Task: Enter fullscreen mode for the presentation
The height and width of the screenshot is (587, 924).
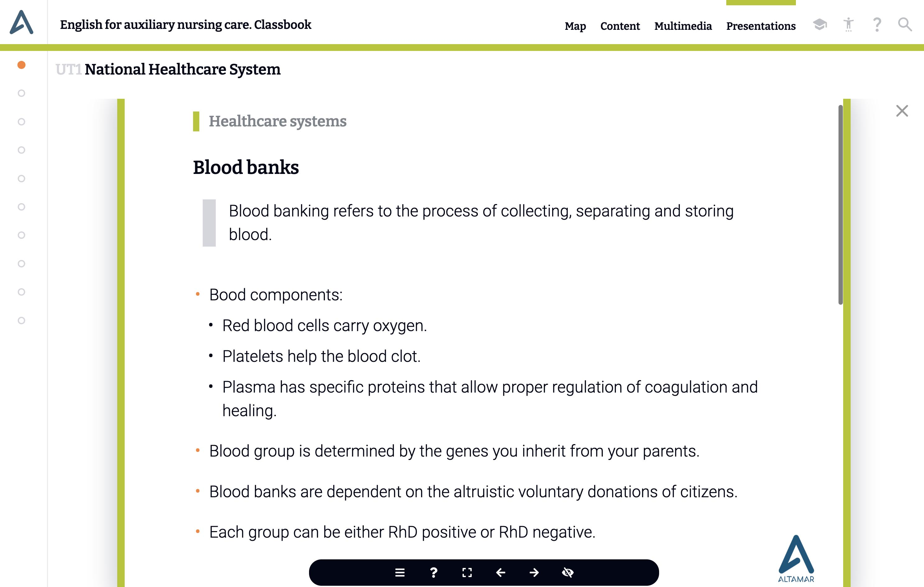Action: [x=467, y=572]
